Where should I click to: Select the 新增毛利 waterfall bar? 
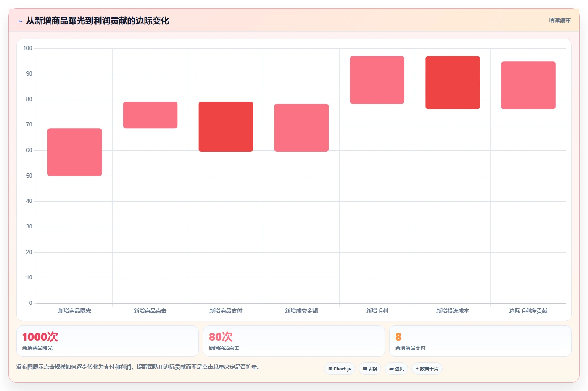point(377,80)
